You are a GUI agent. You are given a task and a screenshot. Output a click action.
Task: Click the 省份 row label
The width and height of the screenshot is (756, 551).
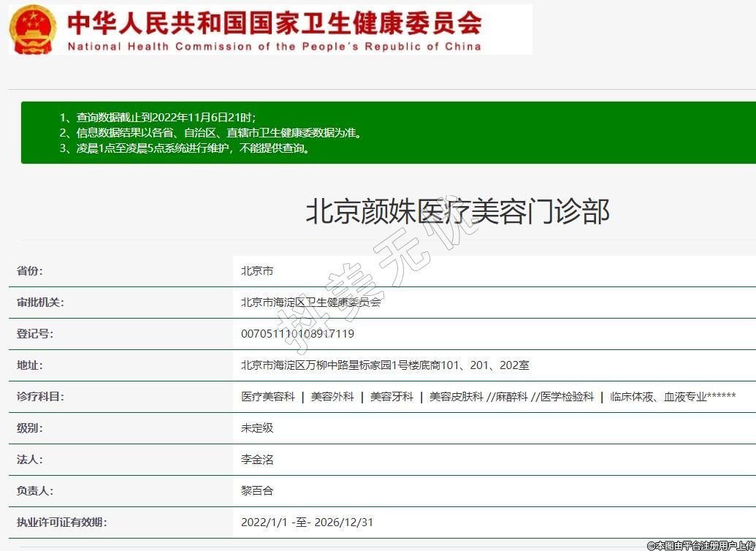(30, 271)
